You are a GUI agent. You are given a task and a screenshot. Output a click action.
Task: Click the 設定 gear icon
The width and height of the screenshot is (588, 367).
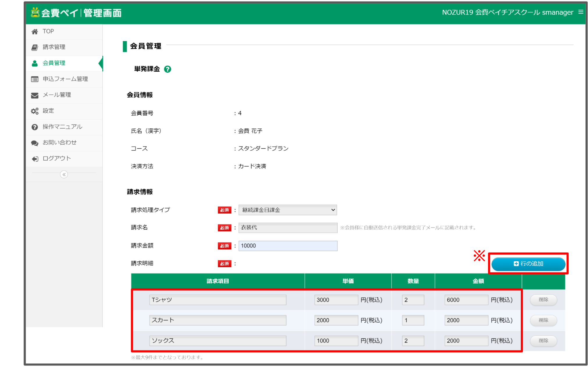(35, 111)
